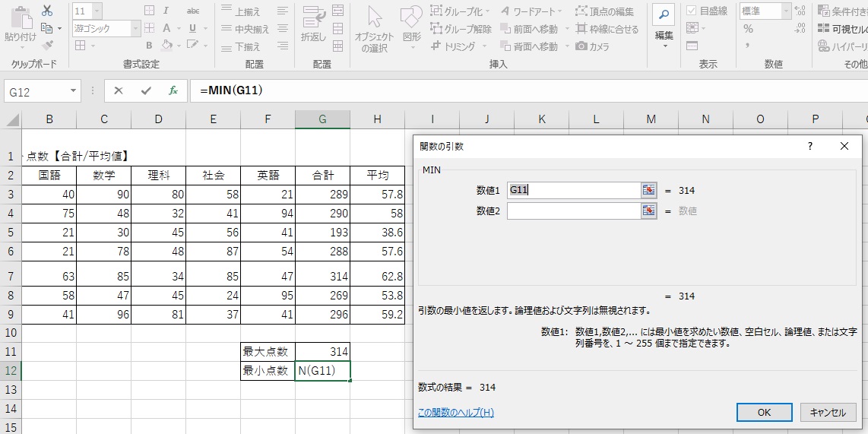
Task: Click 下揃え bottom align
Action: pos(241,46)
